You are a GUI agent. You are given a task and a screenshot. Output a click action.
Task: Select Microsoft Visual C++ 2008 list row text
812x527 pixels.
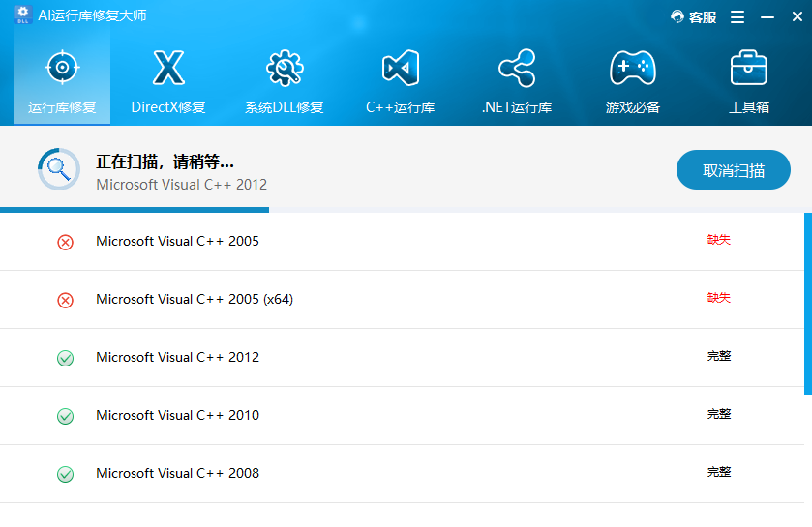(178, 473)
